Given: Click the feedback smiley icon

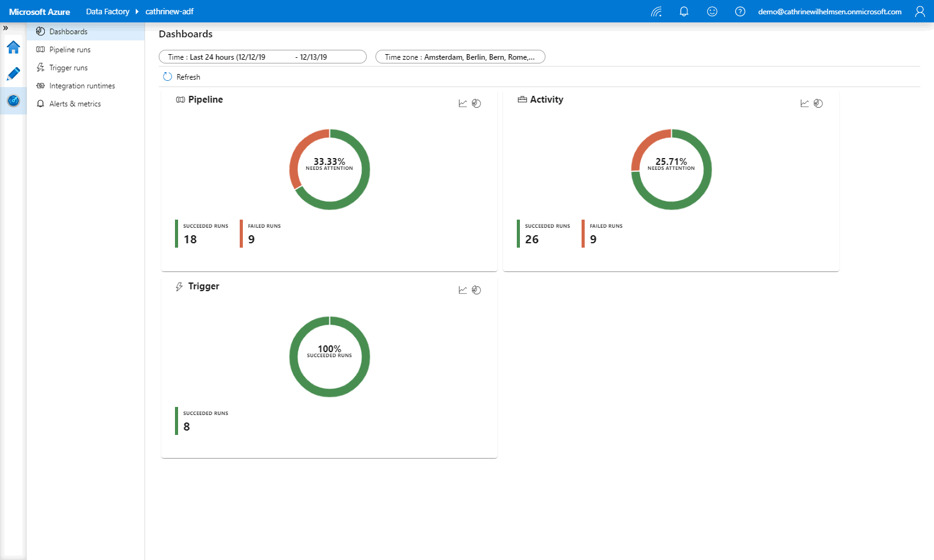Looking at the screenshot, I should pyautogui.click(x=712, y=12).
